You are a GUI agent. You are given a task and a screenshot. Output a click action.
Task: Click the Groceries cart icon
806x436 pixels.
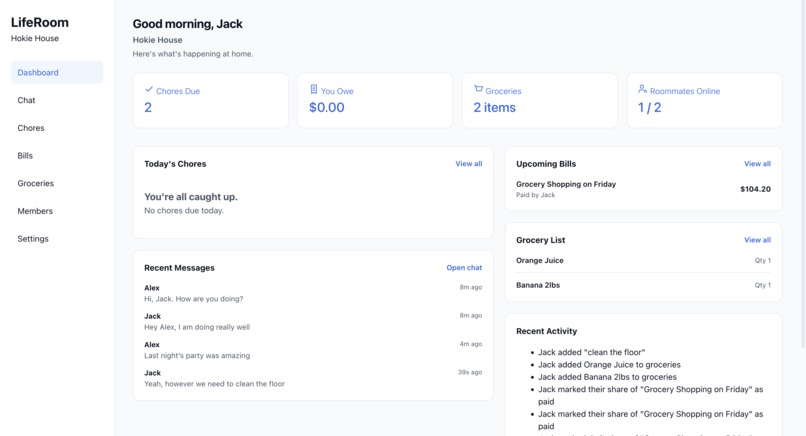pos(478,89)
